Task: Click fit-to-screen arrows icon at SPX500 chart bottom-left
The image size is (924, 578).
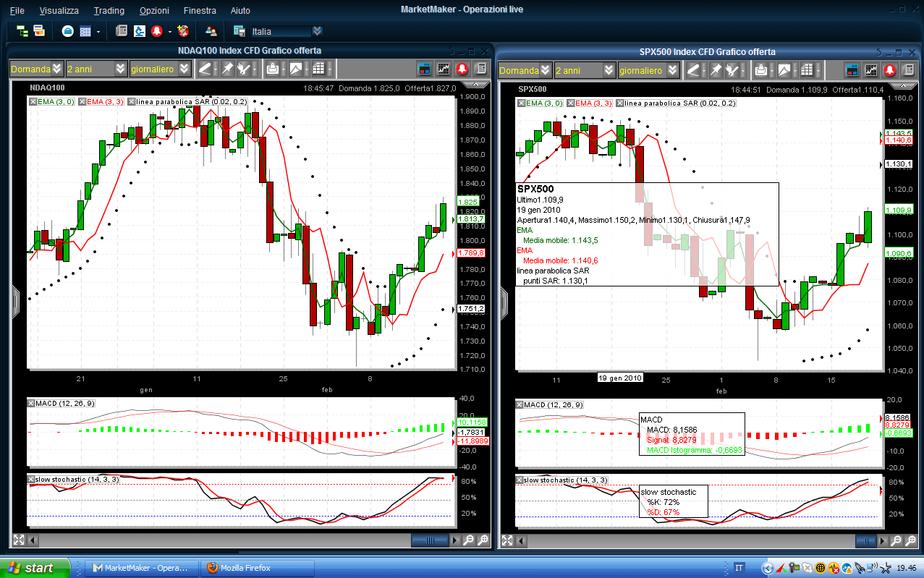Action: pyautogui.click(x=508, y=540)
